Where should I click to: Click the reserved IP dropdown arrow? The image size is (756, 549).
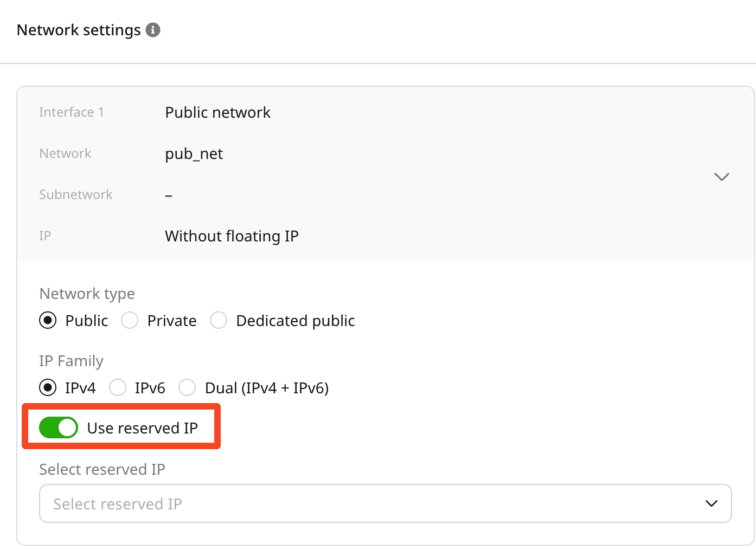tap(711, 503)
